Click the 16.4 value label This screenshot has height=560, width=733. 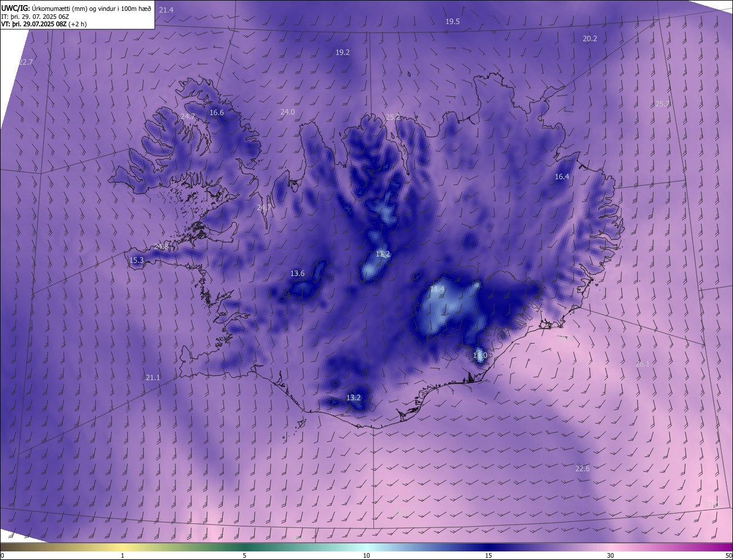[x=562, y=176]
